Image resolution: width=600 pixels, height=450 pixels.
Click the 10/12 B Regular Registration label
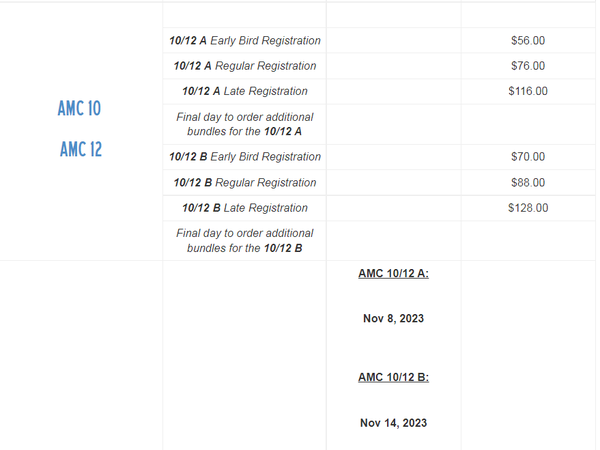245,183
